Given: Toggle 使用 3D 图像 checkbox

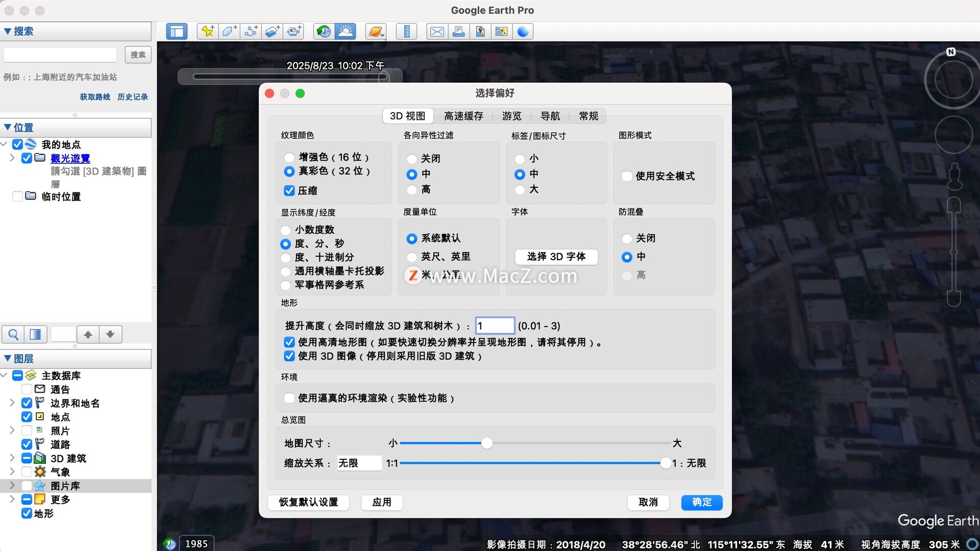Looking at the screenshot, I should point(289,356).
